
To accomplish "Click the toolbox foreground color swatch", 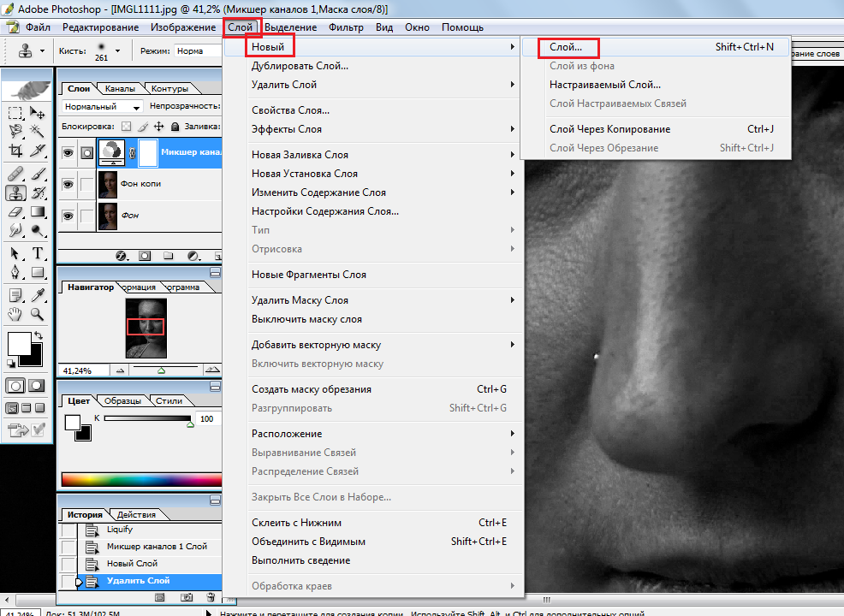I will 18,343.
